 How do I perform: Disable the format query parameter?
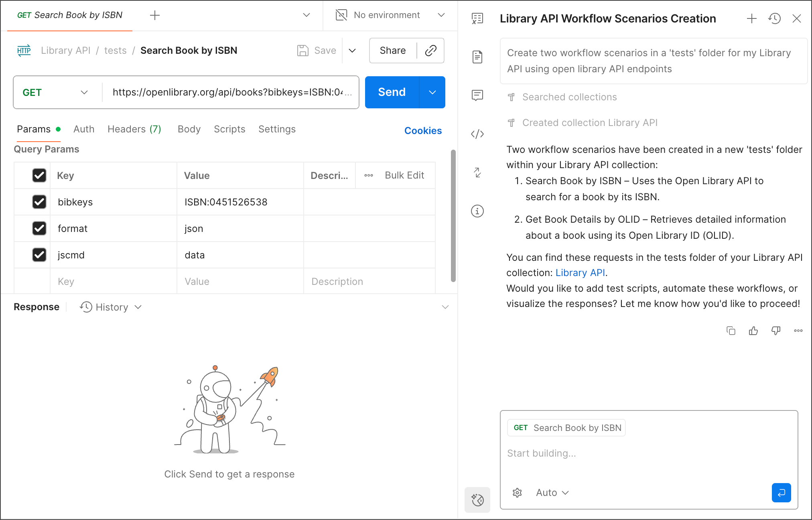39,228
